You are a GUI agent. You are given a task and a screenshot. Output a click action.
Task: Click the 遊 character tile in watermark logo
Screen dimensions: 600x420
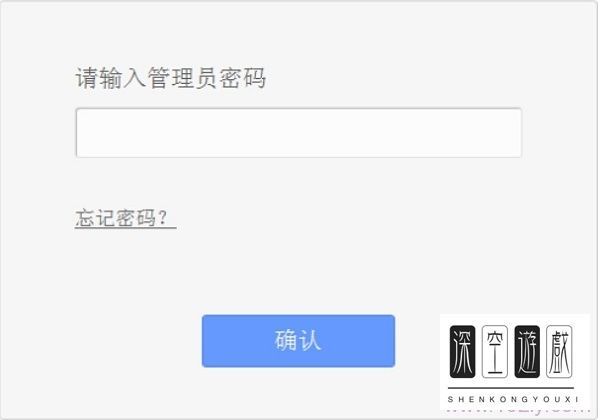527,352
